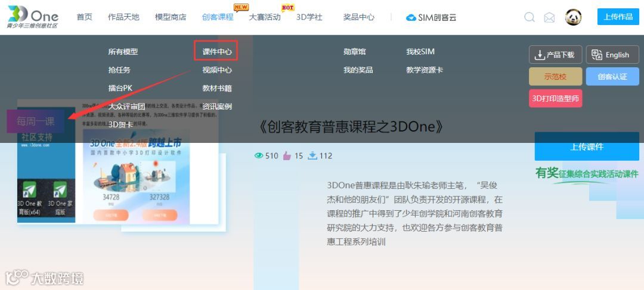Open 奖品中心 navigation item
The image size is (644, 290).
pos(359,17)
